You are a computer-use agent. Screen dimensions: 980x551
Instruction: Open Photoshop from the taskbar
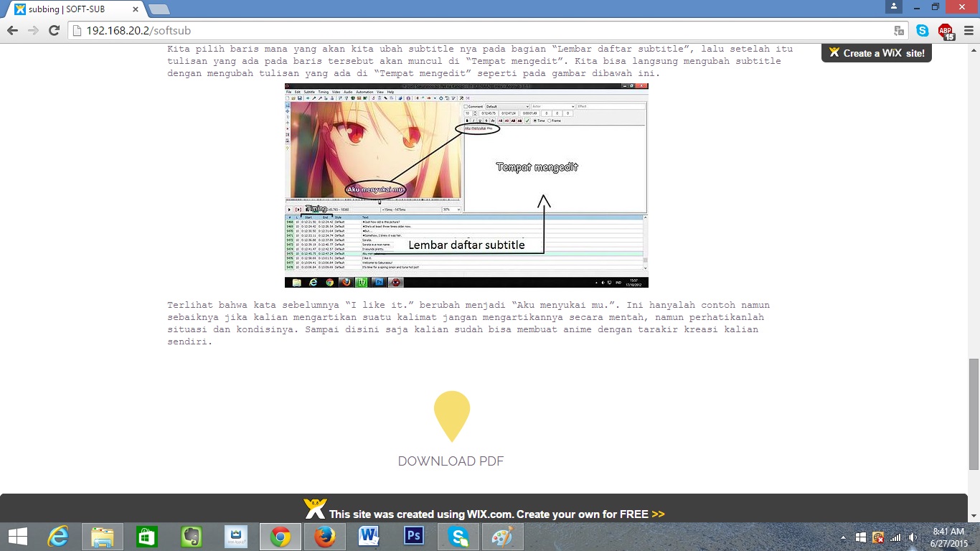click(x=414, y=537)
